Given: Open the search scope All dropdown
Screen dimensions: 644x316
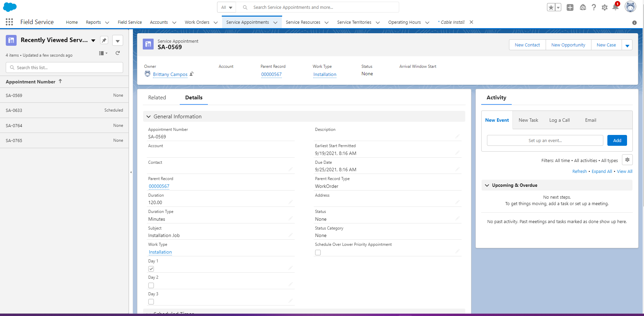Looking at the screenshot, I should point(227,7).
